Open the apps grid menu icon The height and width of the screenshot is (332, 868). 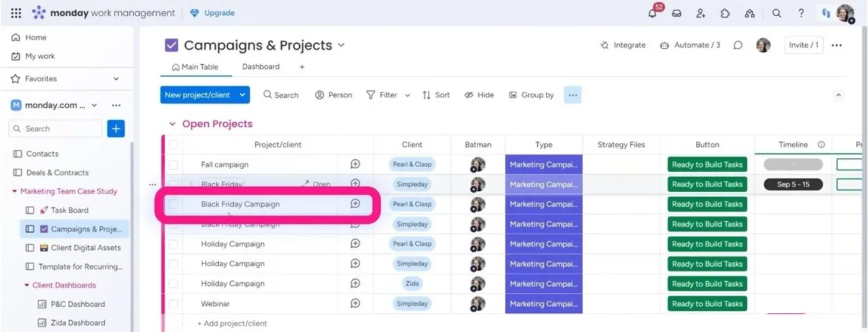[16, 13]
